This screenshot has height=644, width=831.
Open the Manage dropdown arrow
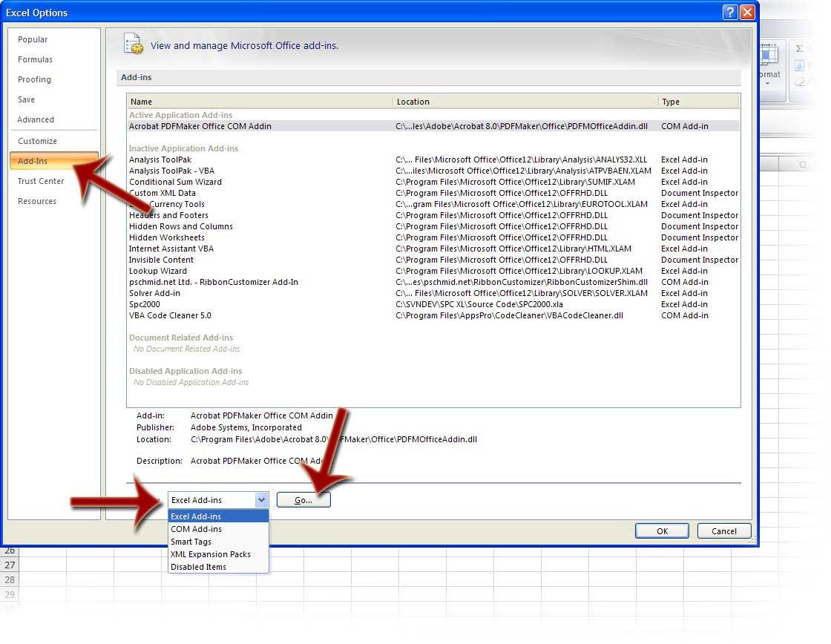point(262,499)
